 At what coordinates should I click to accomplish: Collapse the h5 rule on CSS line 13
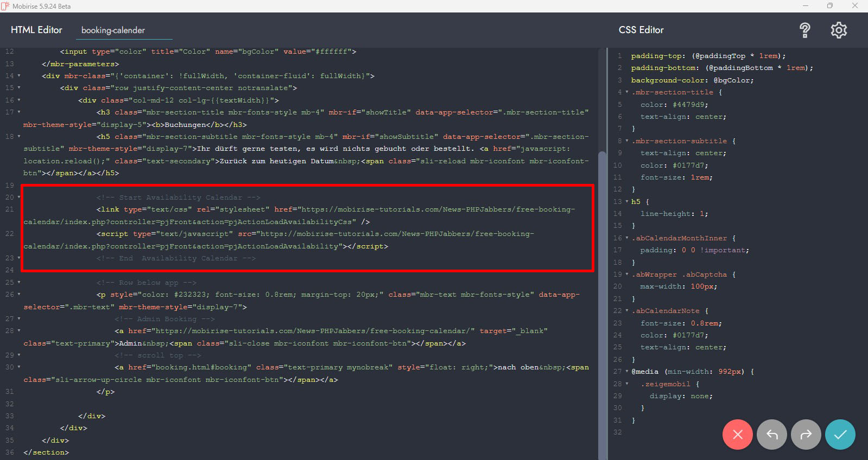point(627,201)
